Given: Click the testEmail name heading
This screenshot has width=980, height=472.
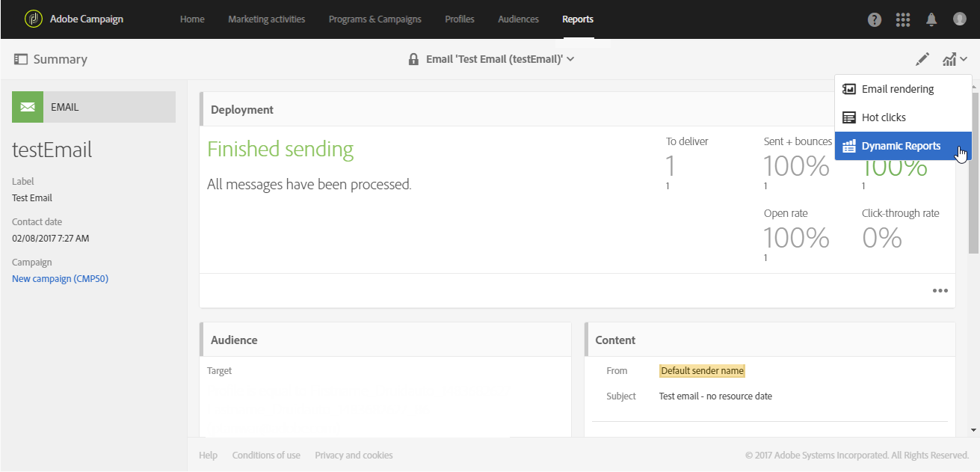Looking at the screenshot, I should (52, 150).
